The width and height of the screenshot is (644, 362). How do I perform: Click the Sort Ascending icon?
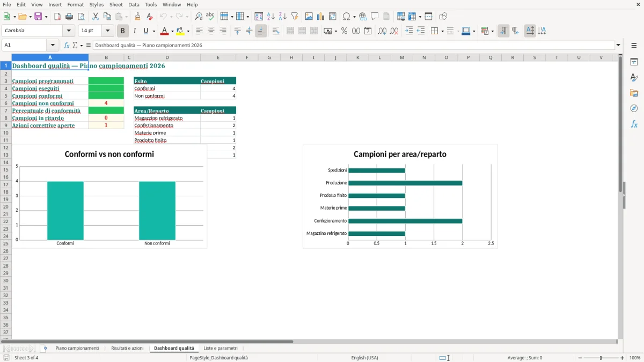point(270,17)
